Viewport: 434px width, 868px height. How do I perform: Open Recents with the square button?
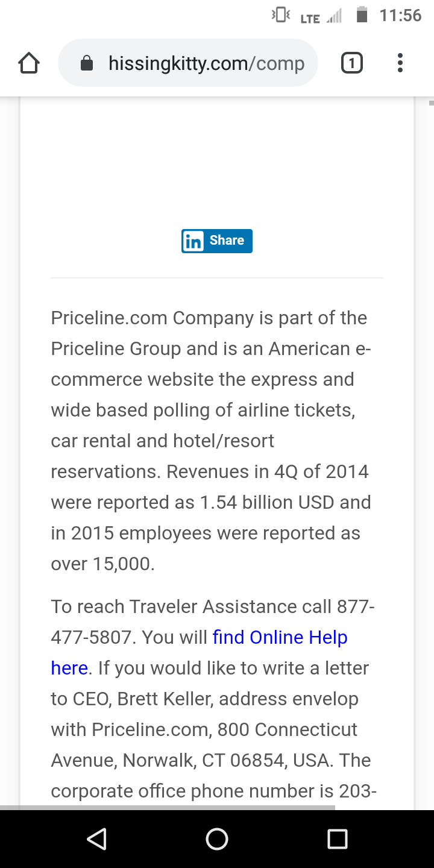point(337,838)
